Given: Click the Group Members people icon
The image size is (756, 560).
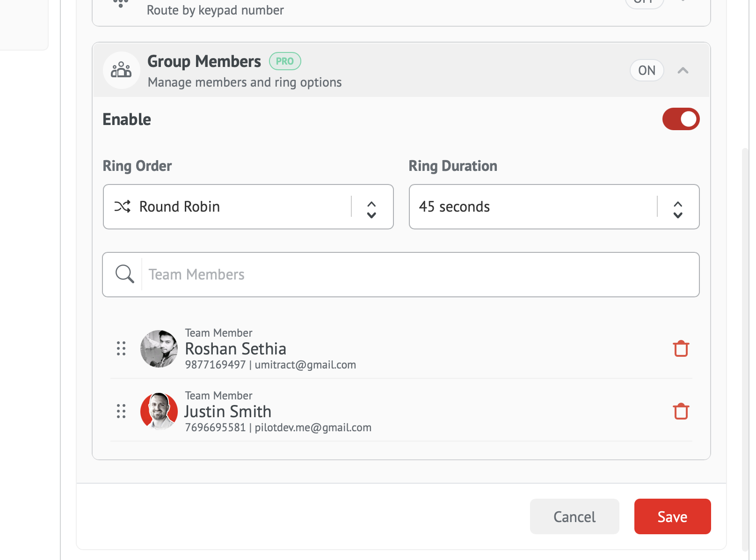Looking at the screenshot, I should (121, 70).
